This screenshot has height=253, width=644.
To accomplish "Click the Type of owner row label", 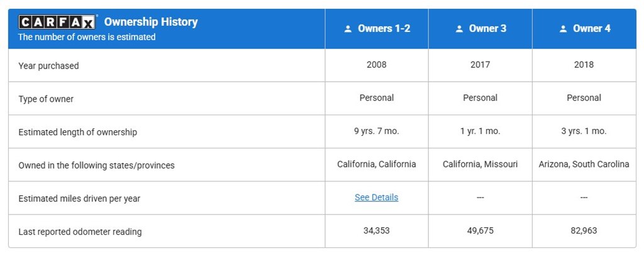I will (46, 99).
